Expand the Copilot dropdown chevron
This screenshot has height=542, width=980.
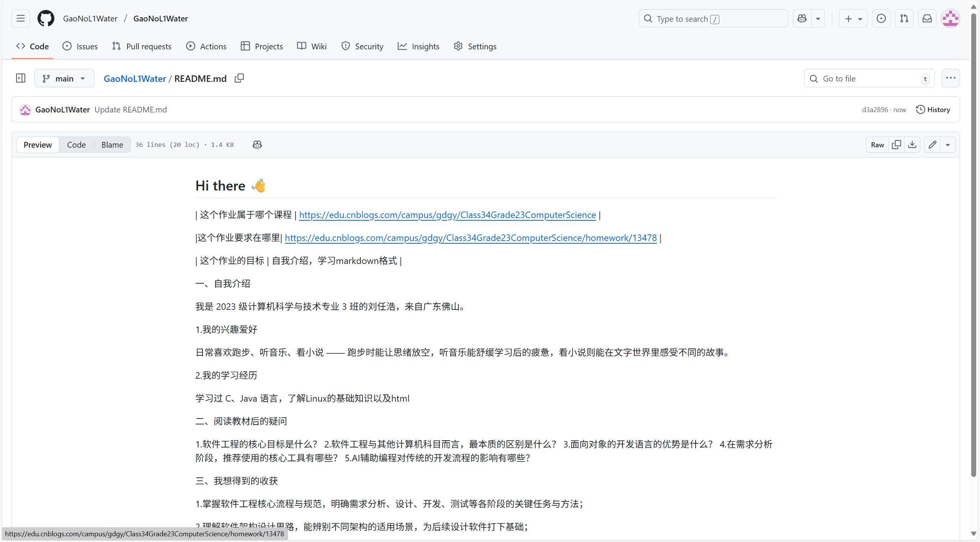818,18
